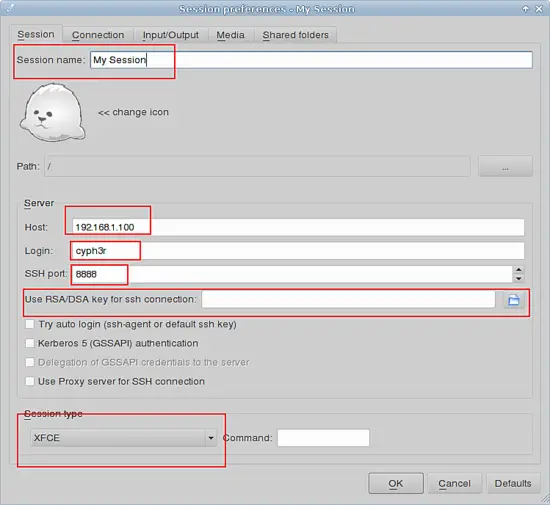Click 'Use RSA/DSA key for ssh connection:' label
Screen dimensions: 550x505
coord(110,299)
